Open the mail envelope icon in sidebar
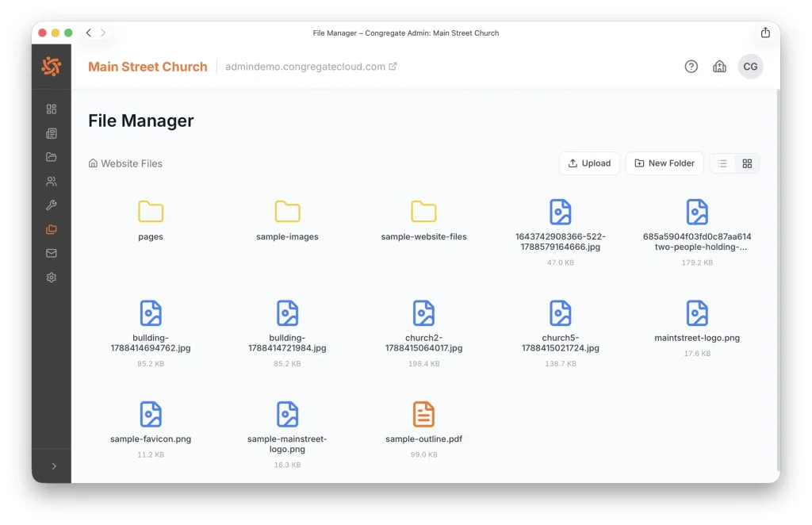The width and height of the screenshot is (812, 525). click(x=52, y=253)
